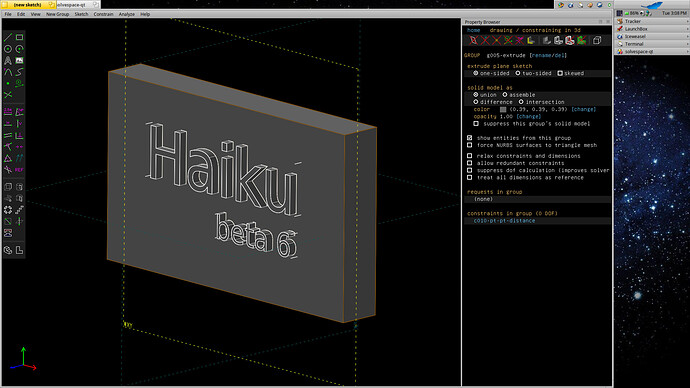Toggle normals visibility in Property Browser
This screenshot has width=690, height=388.
[485, 40]
